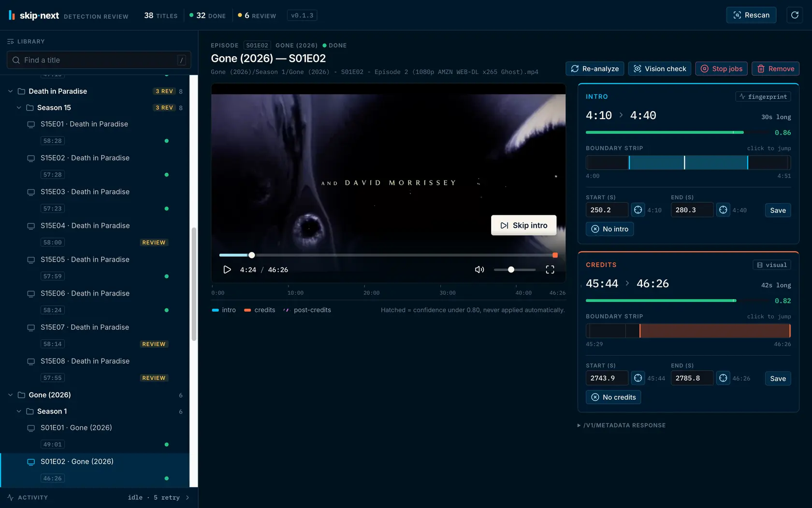812x508 pixels.
Task: Click the Stop jobs button
Action: click(722, 69)
